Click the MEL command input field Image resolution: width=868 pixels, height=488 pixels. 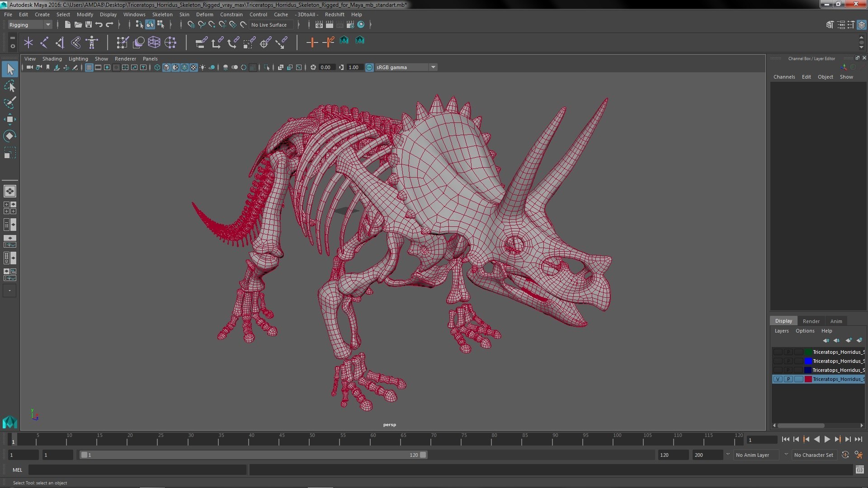click(x=137, y=470)
